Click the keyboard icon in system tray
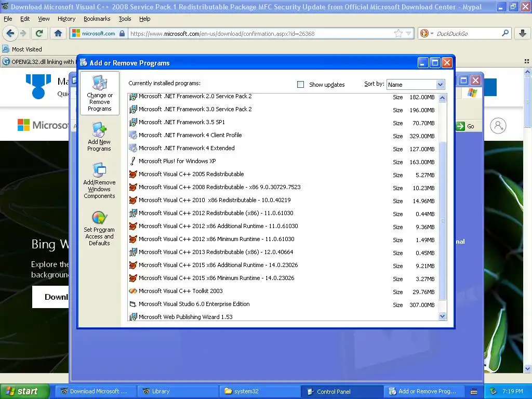The width and height of the screenshot is (532, 399). coord(474,392)
